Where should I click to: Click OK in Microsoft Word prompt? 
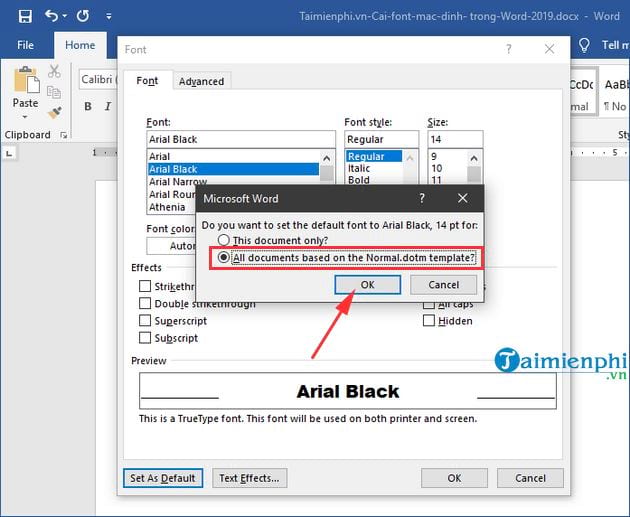[368, 285]
